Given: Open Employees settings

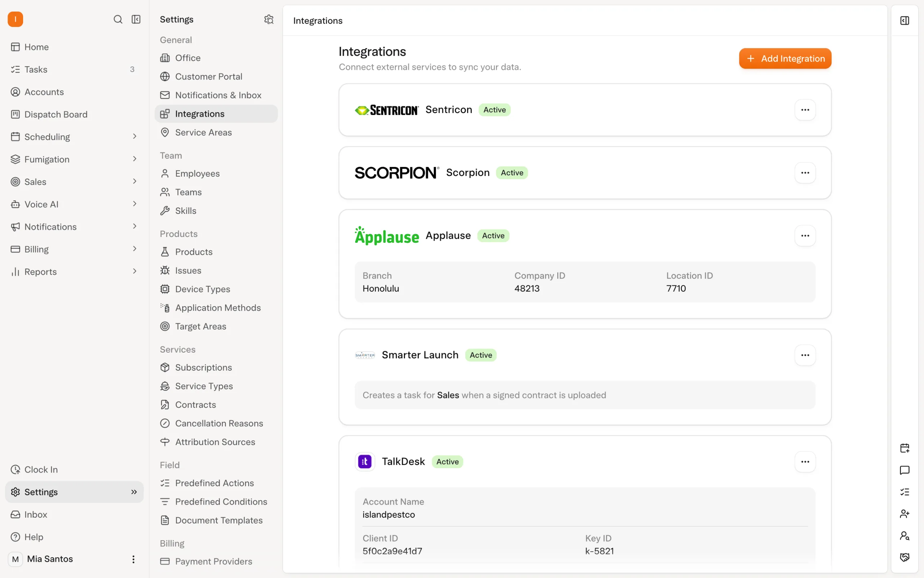Looking at the screenshot, I should click(216, 173).
